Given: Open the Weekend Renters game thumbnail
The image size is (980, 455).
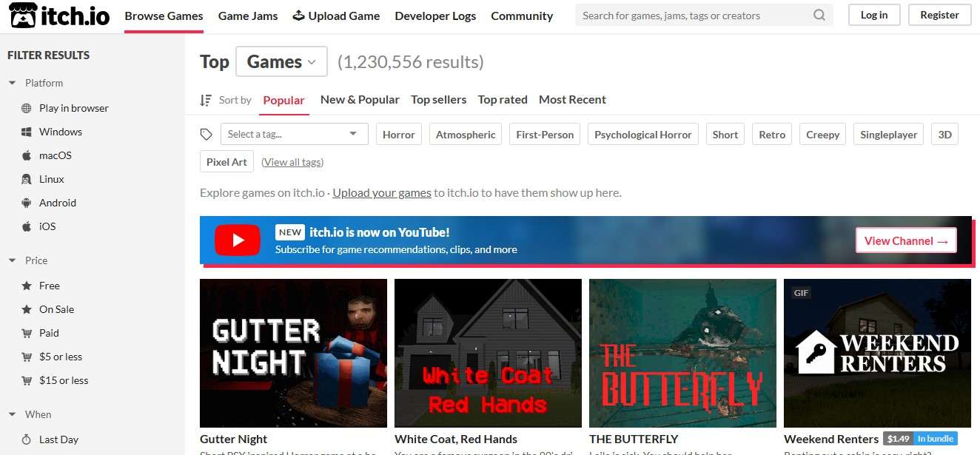Looking at the screenshot, I should [877, 353].
